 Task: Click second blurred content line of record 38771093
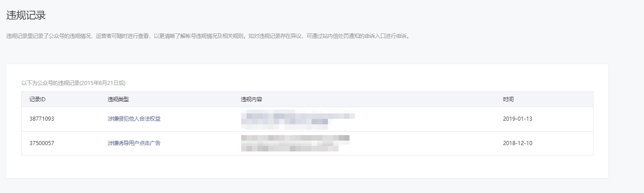285,122
